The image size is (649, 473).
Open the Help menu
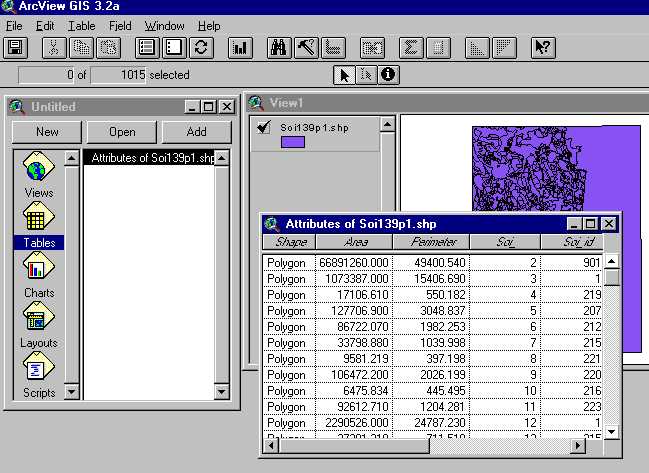point(209,26)
